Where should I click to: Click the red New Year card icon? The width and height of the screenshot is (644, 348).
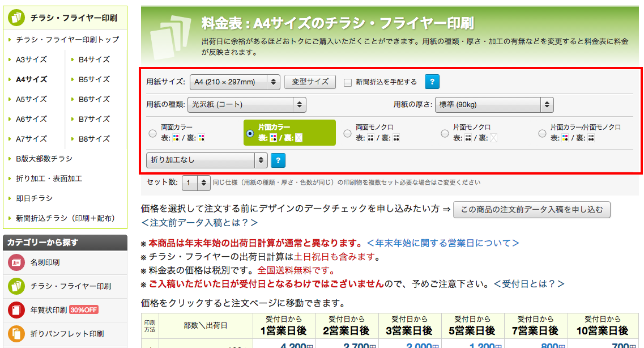pos(16,310)
